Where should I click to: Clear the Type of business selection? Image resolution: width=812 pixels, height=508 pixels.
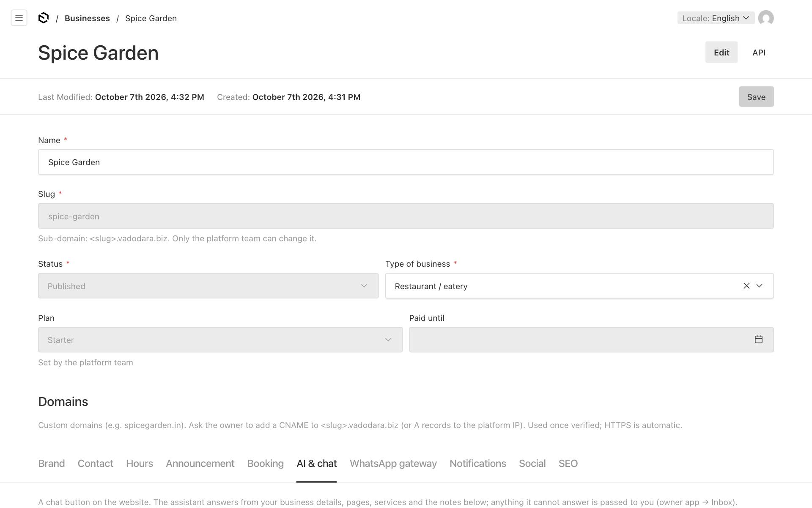(746, 286)
